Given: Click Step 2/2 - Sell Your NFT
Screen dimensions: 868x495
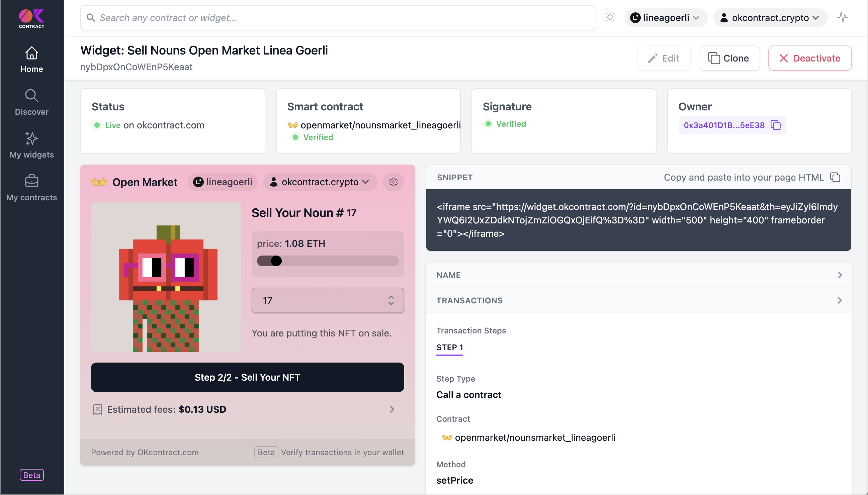Looking at the screenshot, I should click(247, 377).
